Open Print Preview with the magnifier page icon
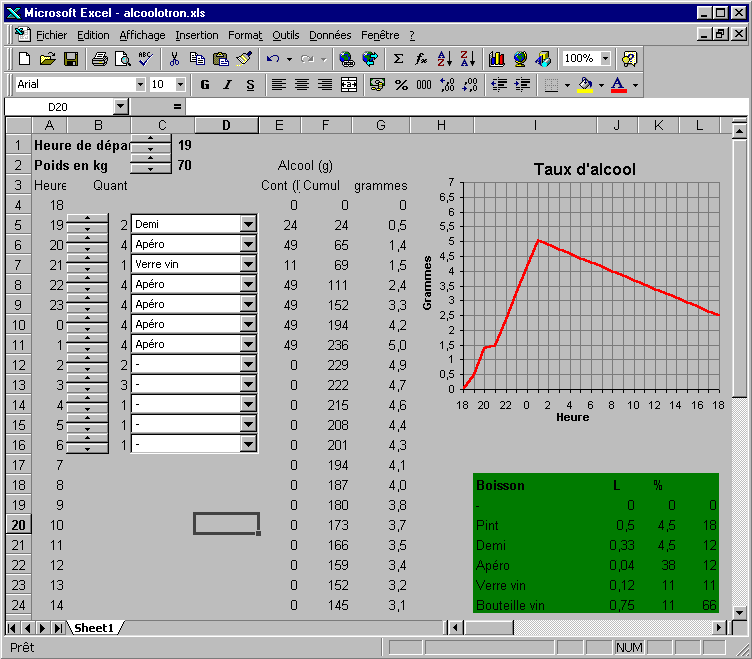This screenshot has height=659, width=752. [x=123, y=59]
